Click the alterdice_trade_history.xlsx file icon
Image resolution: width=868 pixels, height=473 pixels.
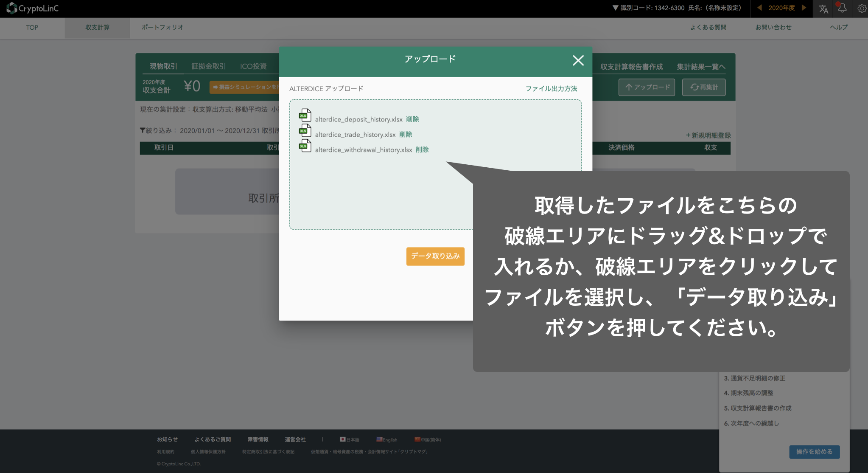click(x=305, y=131)
